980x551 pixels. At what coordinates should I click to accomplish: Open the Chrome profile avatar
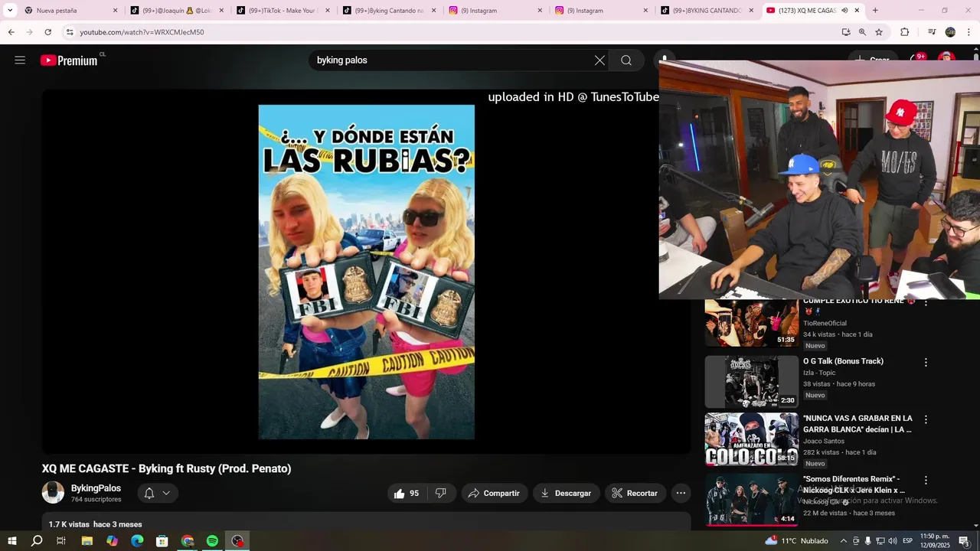click(x=950, y=32)
